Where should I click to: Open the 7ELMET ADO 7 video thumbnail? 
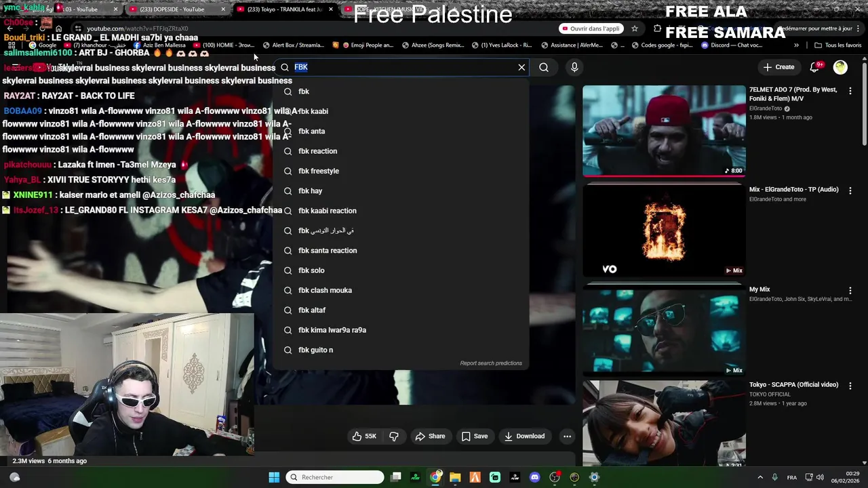664,130
